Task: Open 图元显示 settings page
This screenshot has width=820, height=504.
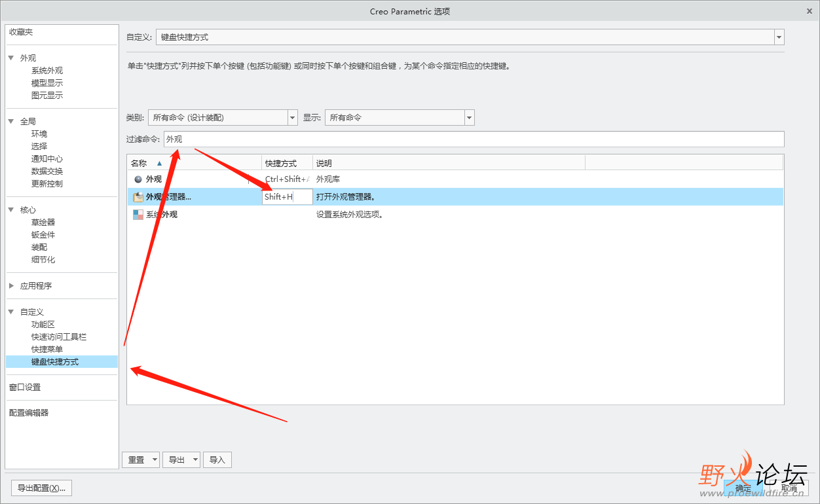Action: point(47,96)
